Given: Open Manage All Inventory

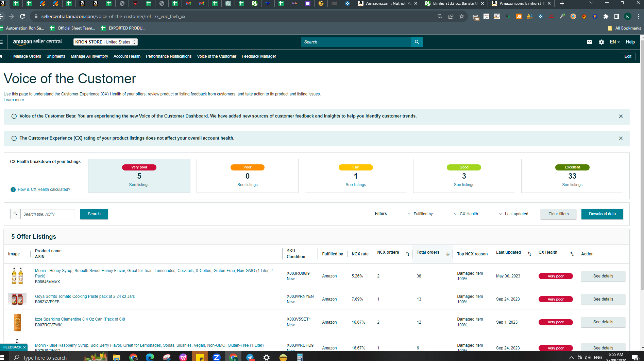Looking at the screenshot, I should [89, 56].
